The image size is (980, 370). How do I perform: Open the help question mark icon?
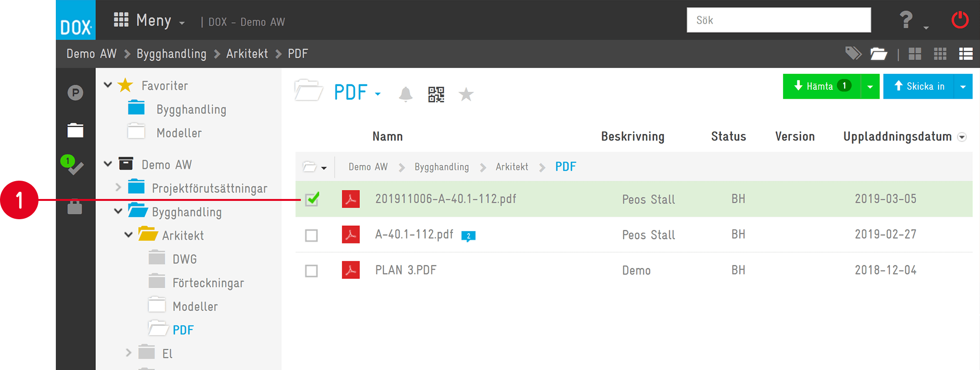pos(906,20)
